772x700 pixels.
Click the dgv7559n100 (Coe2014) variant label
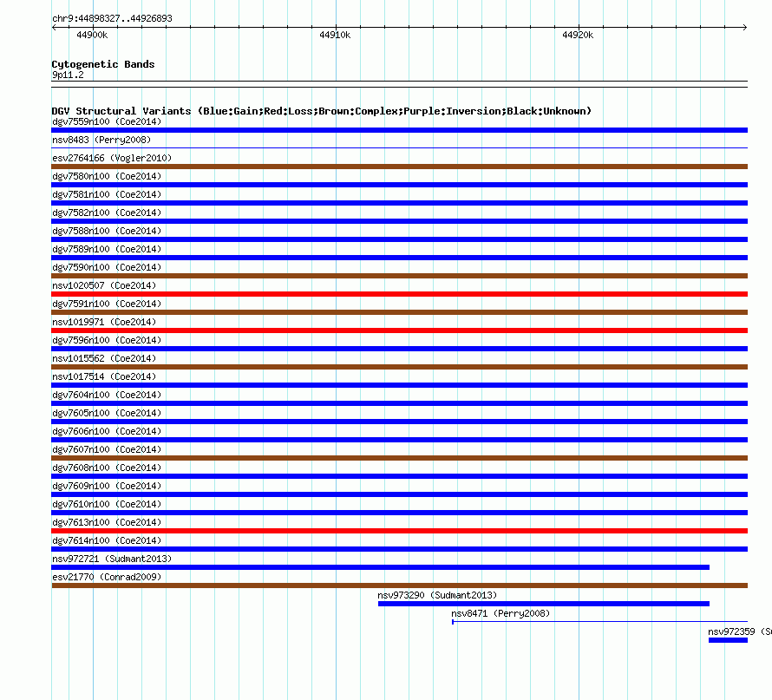pyautogui.click(x=107, y=121)
